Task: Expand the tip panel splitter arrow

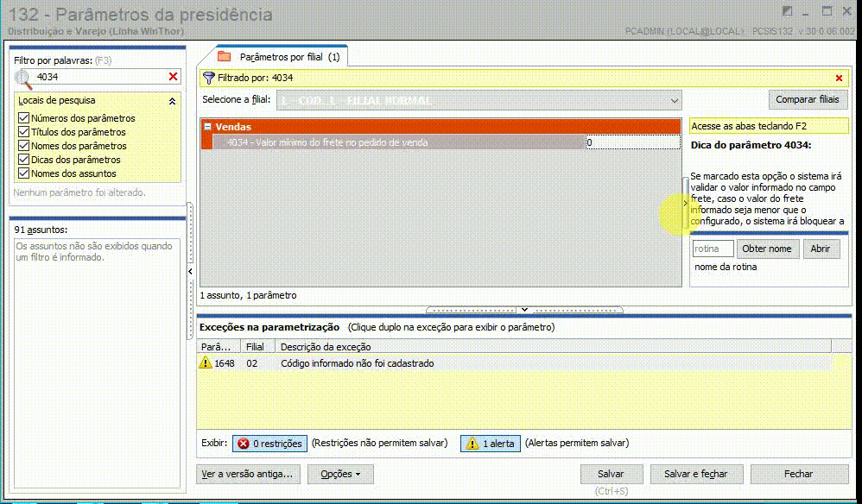Action: coord(685,203)
